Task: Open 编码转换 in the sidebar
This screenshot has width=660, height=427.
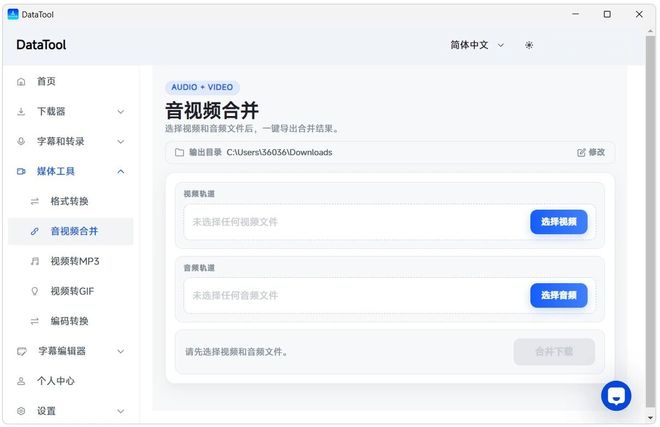Action: point(71,321)
